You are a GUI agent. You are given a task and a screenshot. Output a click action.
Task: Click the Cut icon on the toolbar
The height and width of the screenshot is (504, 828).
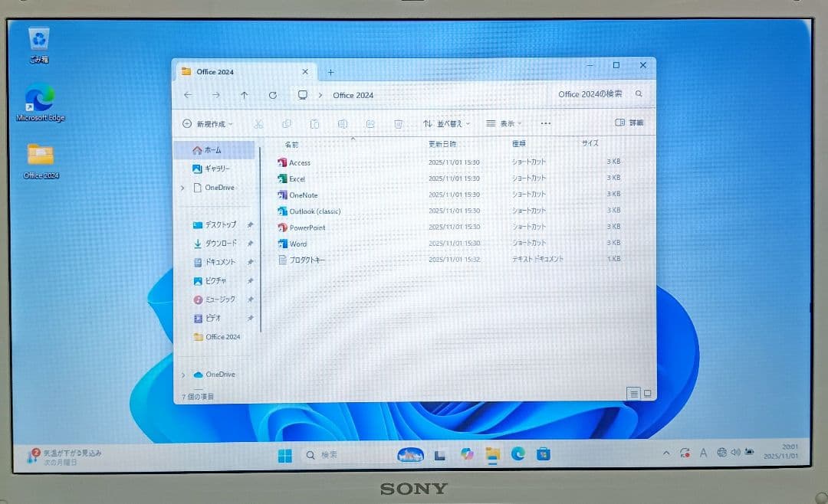(x=258, y=123)
